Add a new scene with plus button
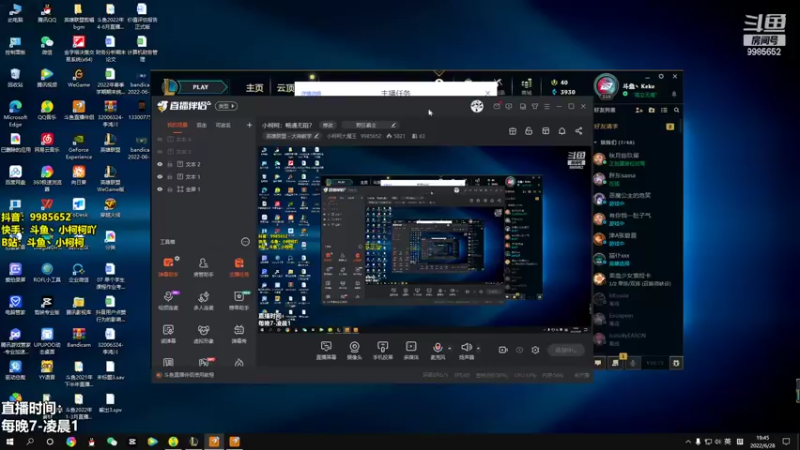This screenshot has height=450, width=800. click(x=249, y=125)
